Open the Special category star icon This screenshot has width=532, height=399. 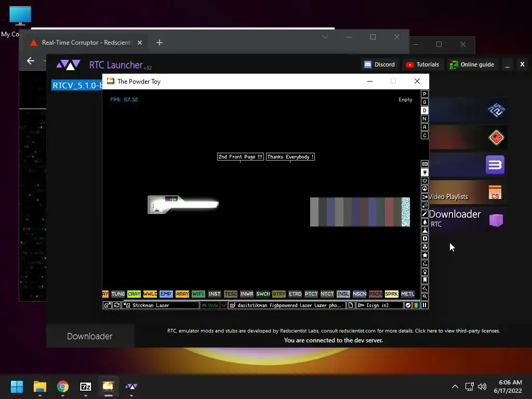pos(424,255)
